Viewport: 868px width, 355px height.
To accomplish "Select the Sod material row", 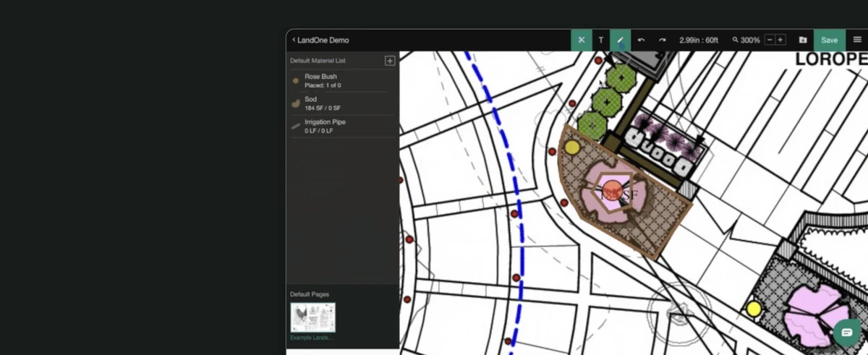I will (343, 103).
